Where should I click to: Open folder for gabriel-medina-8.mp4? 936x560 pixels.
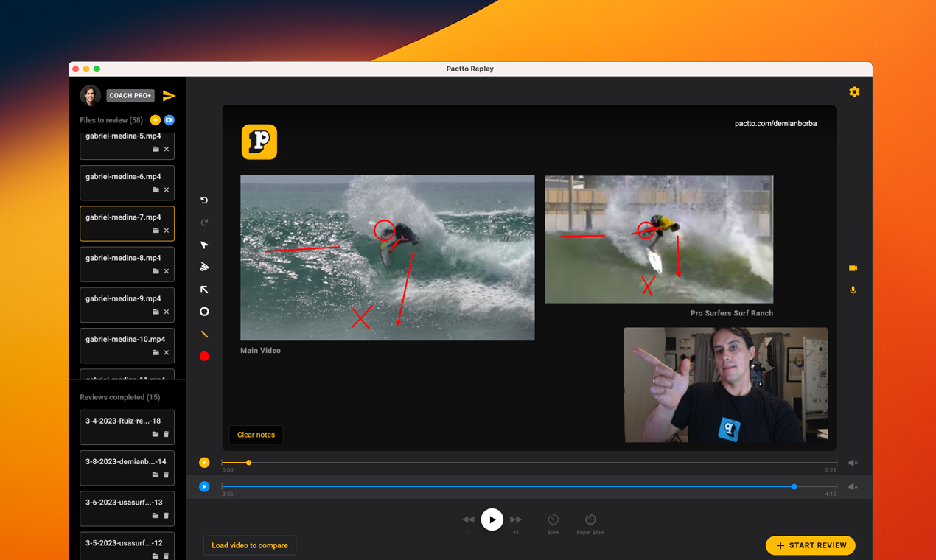156,271
